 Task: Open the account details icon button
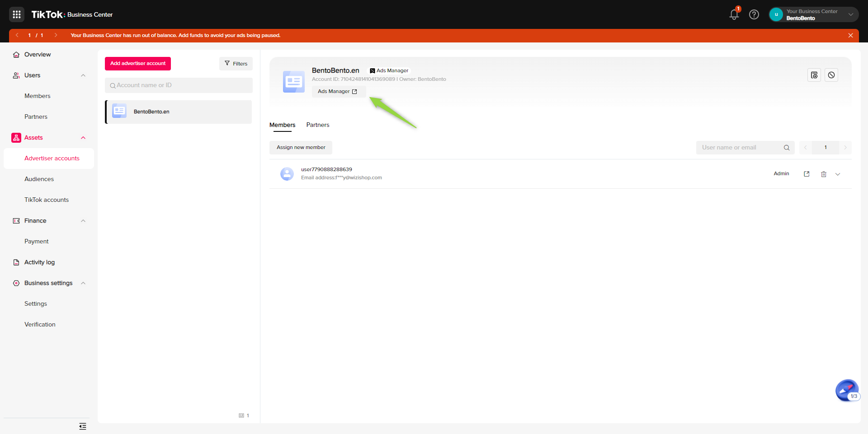click(x=814, y=75)
